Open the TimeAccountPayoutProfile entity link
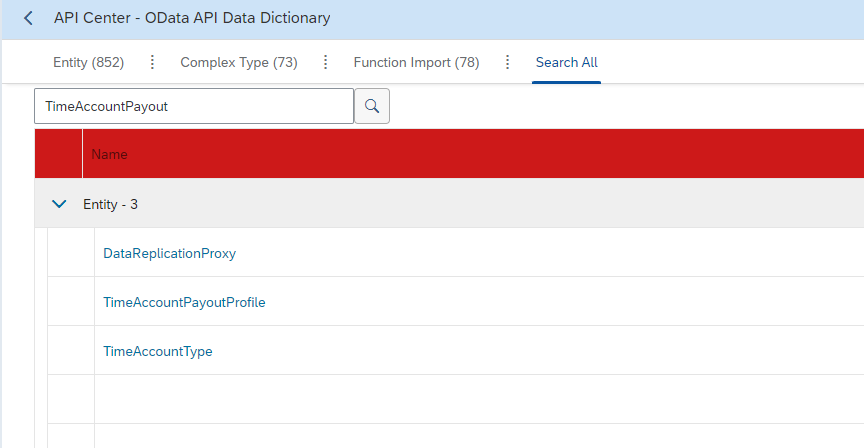Screen dimensions: 864x448 pos(185,302)
